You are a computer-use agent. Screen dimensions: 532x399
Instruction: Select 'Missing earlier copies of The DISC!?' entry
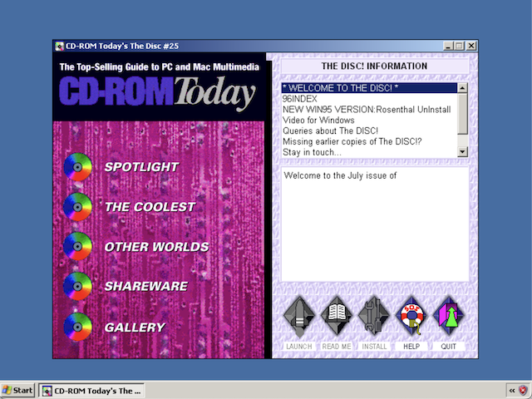(369, 141)
